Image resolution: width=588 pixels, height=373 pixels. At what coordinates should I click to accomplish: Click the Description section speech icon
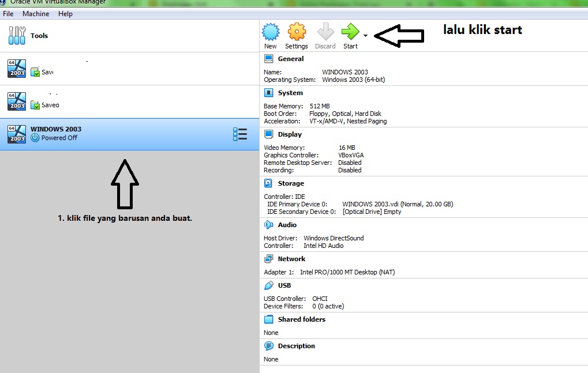pyautogui.click(x=268, y=346)
